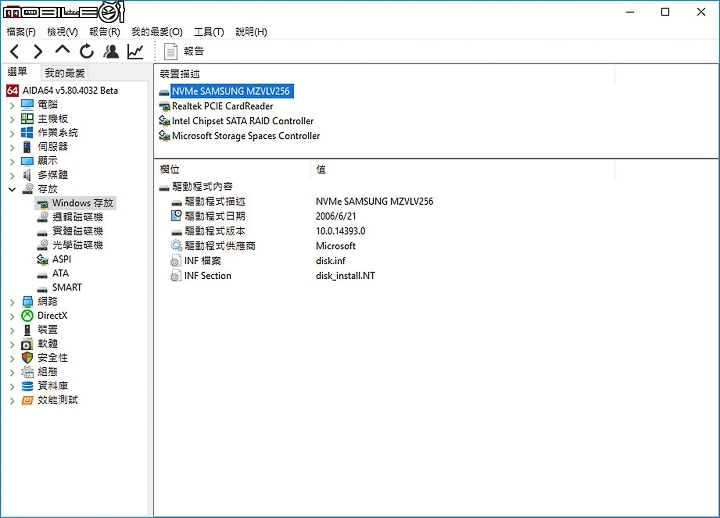Image resolution: width=720 pixels, height=518 pixels.
Task: Switch to the 選單 tab
Action: [17, 72]
